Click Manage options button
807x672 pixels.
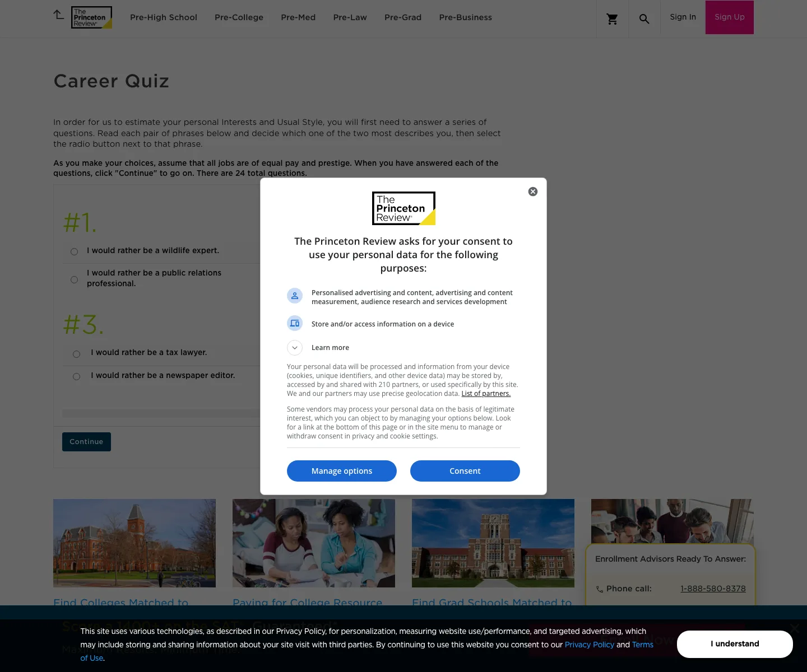pyautogui.click(x=342, y=471)
